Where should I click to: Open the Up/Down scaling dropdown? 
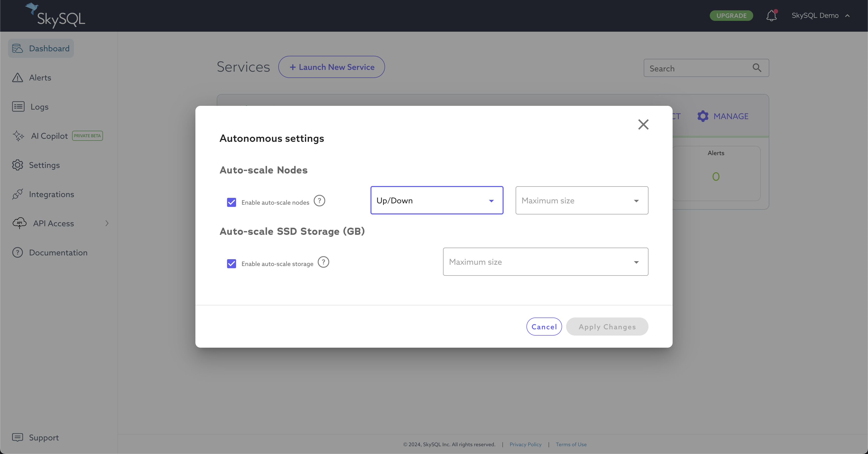point(437,200)
